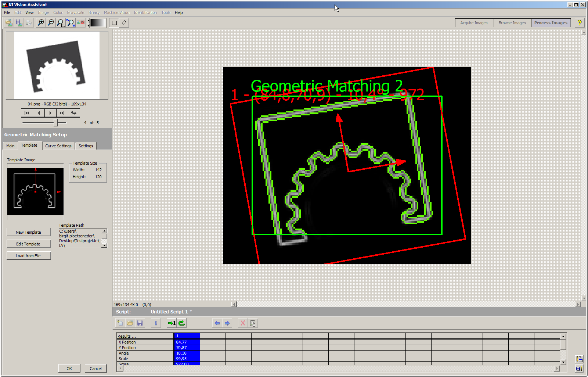Click the grayscale palette gradient swatch
The height and width of the screenshot is (377, 588).
click(98, 23)
